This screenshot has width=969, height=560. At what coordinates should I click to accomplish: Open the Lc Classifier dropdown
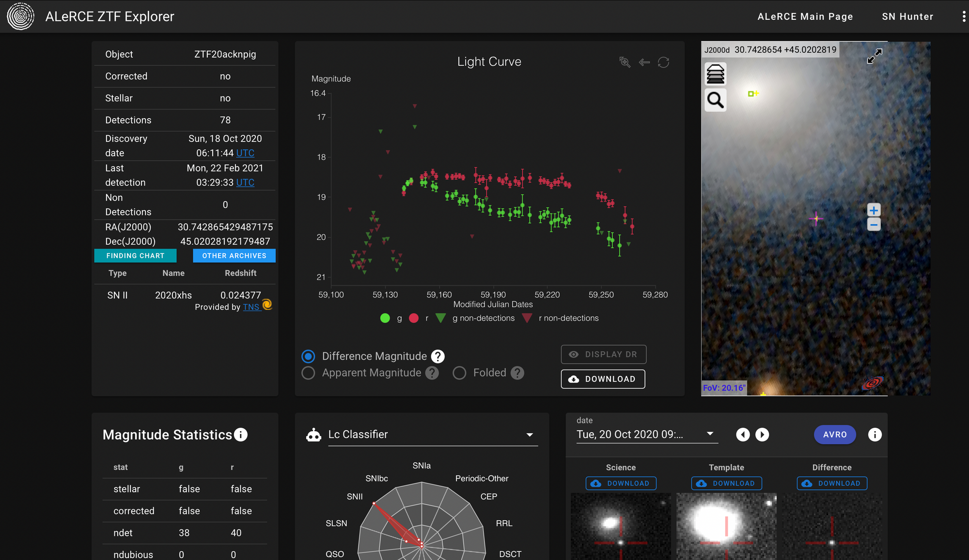[x=530, y=435]
